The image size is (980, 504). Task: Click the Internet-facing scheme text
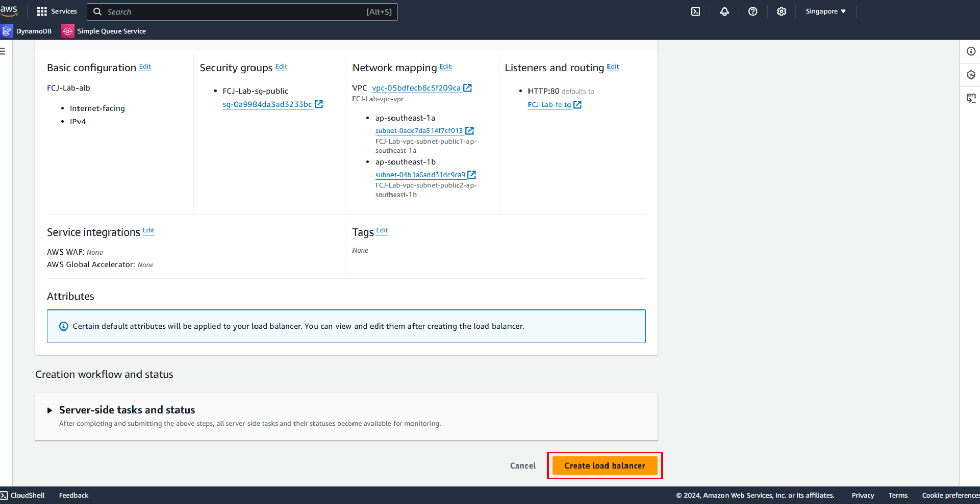pos(97,108)
